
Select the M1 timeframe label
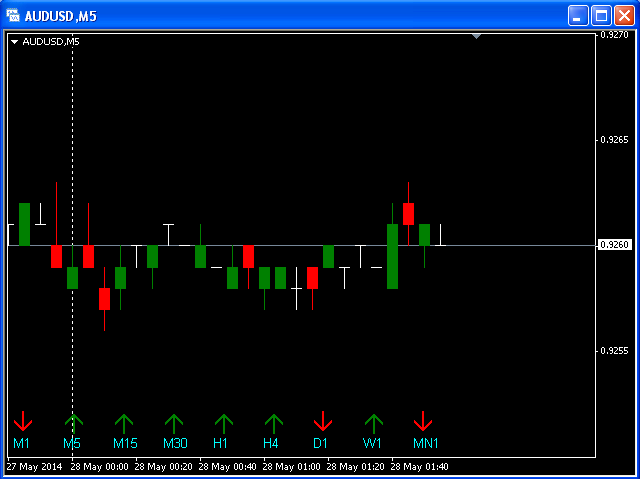(21, 443)
